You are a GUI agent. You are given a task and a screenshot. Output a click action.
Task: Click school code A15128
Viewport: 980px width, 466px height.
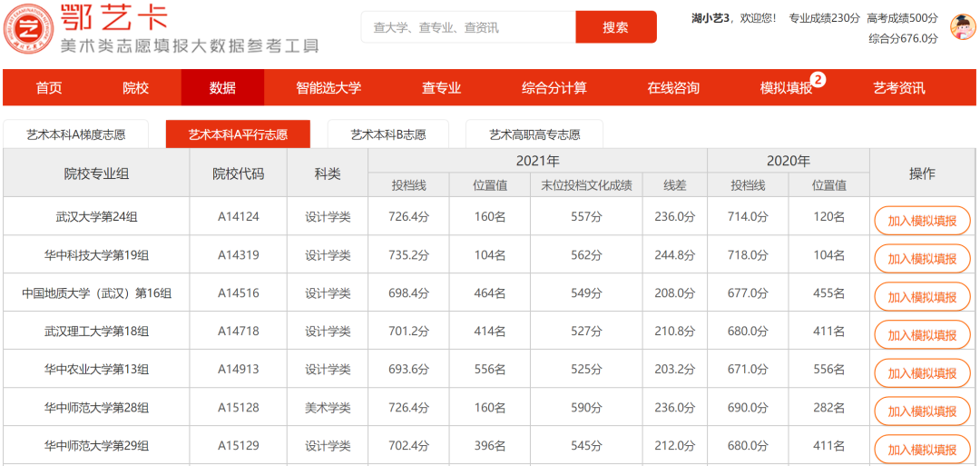tap(238, 408)
